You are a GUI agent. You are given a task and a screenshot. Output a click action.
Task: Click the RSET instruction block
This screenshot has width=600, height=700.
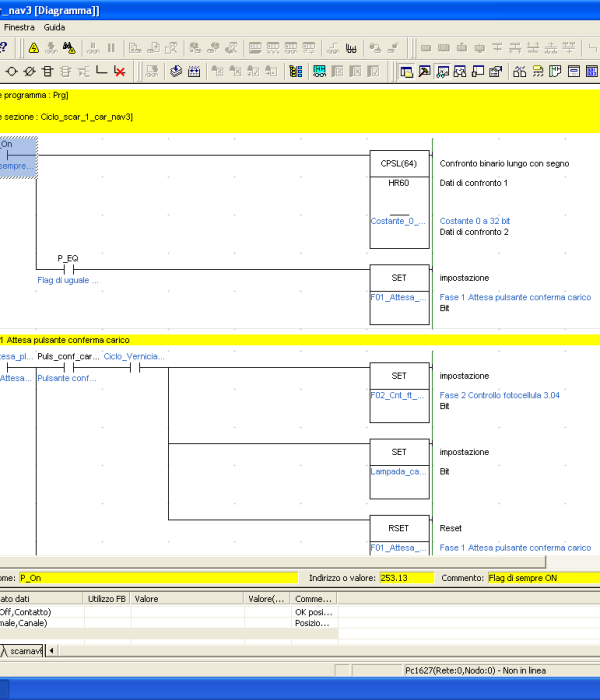pos(398,528)
